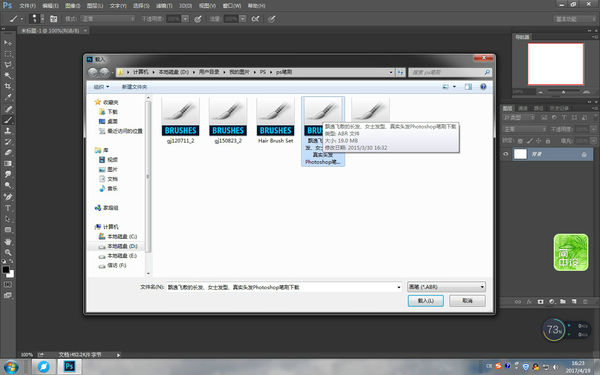Open the painting mode dropdown in options bar
Viewport: 600px width, 375px height.
[109, 19]
